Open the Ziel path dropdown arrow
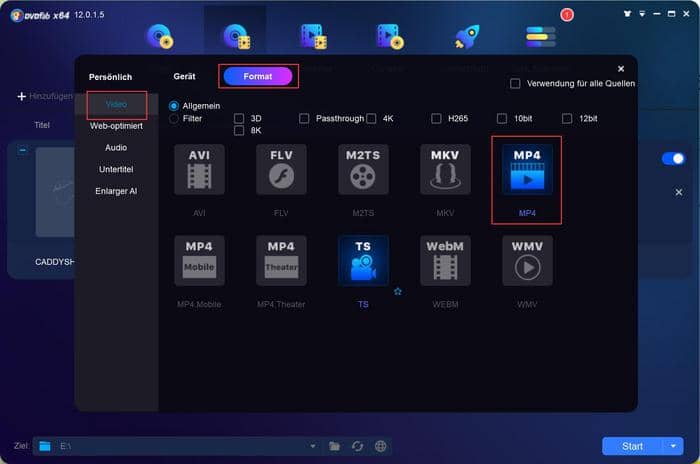Viewport: 700px width, 464px height. pos(313,446)
